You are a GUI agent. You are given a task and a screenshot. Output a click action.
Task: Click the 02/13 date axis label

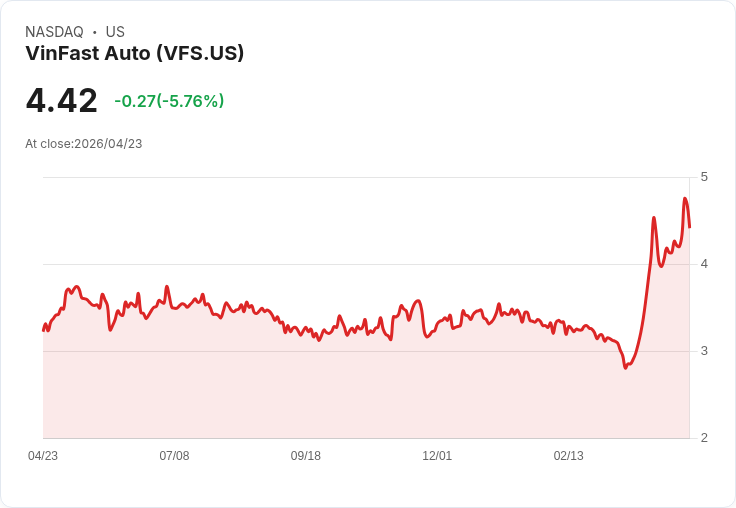pyautogui.click(x=568, y=455)
